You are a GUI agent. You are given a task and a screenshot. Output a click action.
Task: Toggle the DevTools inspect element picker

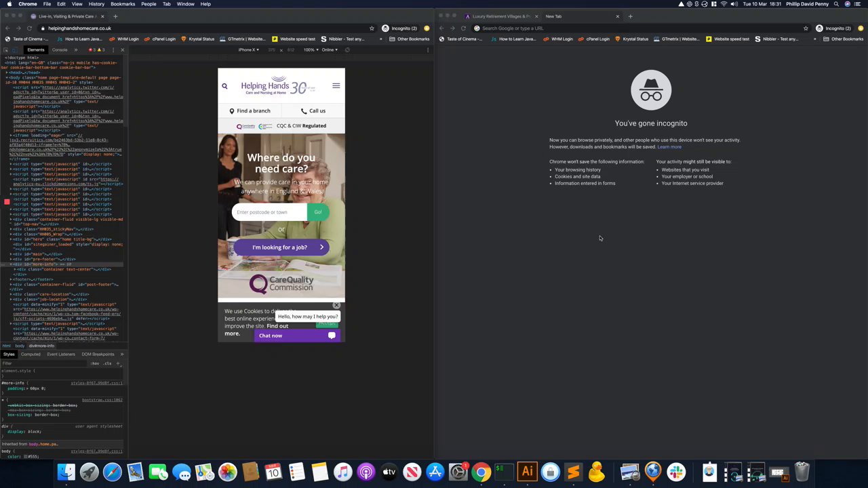6,50
